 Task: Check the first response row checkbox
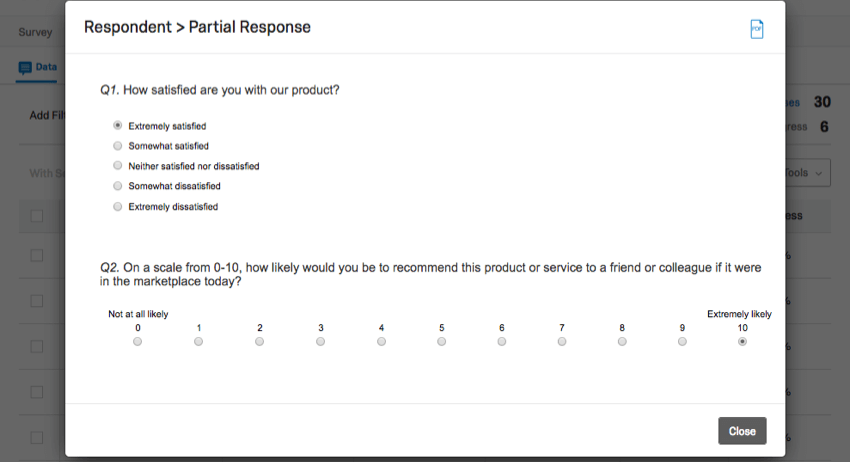(x=37, y=255)
